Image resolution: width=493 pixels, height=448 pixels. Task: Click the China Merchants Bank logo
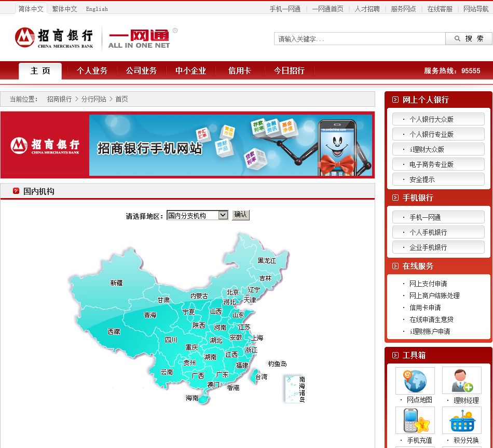coord(54,38)
